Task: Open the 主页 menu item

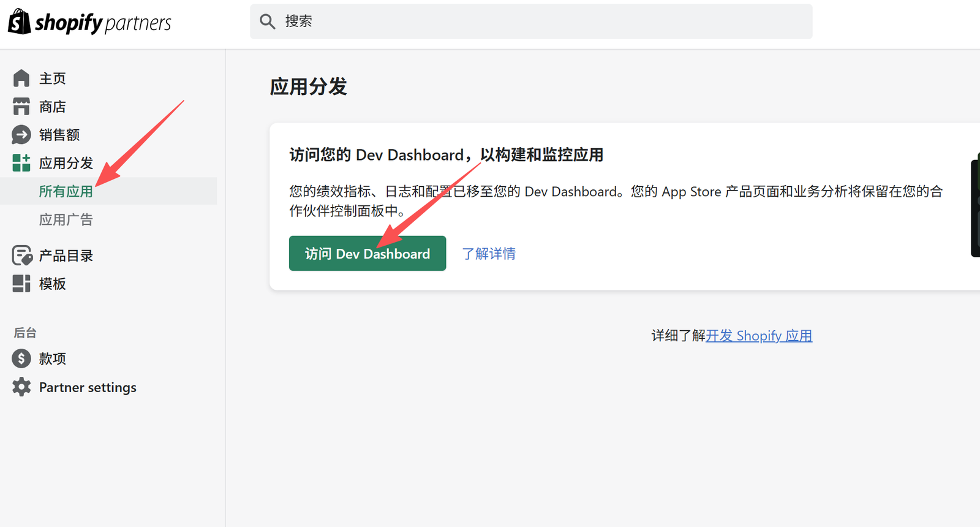Action: tap(53, 78)
